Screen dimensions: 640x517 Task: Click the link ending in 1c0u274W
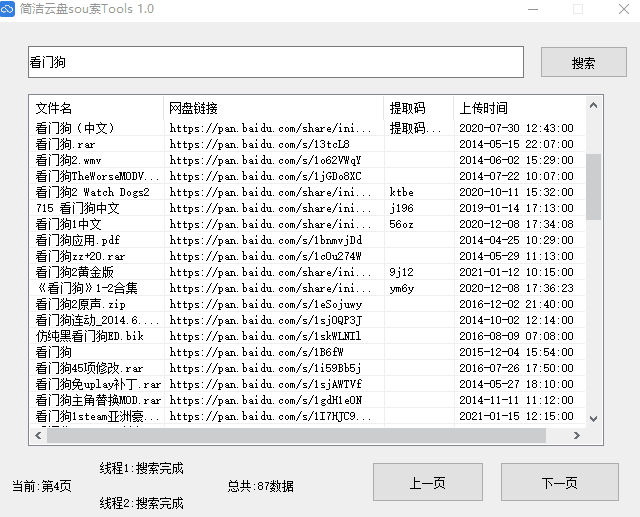point(265,256)
